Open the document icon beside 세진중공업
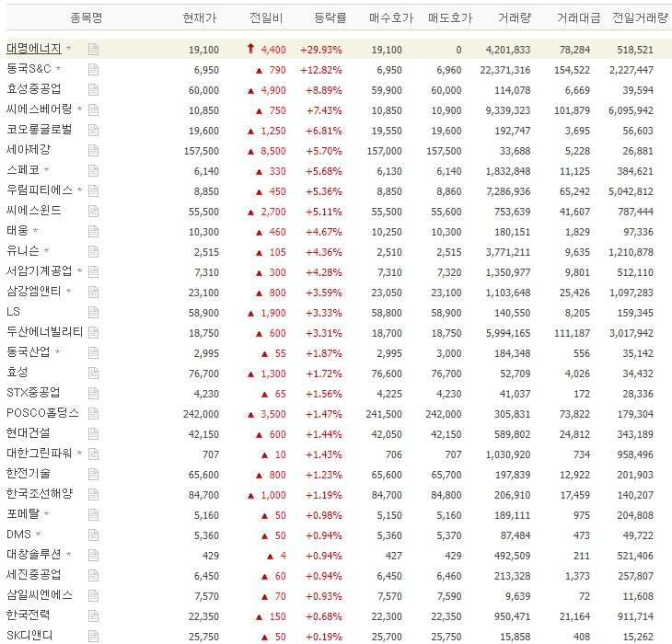The height and width of the screenshot is (644, 672). click(93, 576)
